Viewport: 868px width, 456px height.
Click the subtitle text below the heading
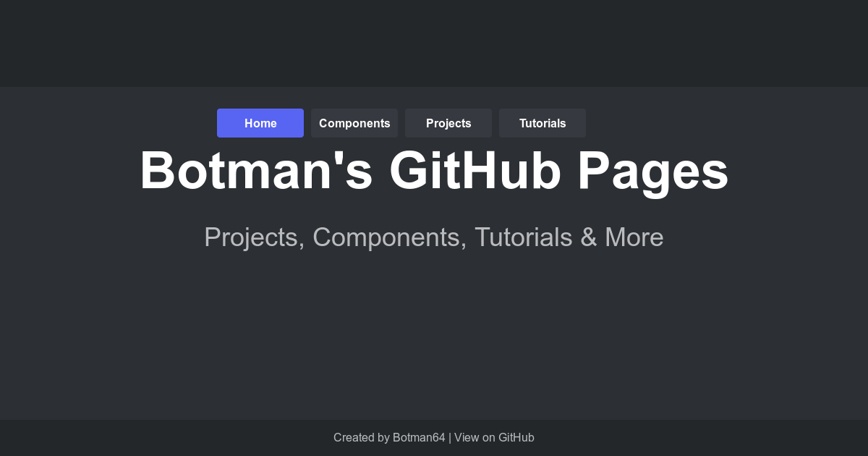click(434, 237)
